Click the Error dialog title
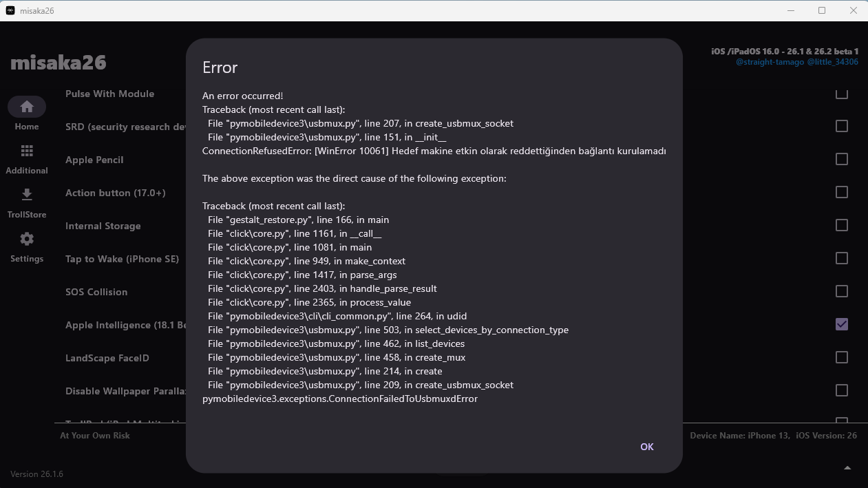 coord(220,67)
